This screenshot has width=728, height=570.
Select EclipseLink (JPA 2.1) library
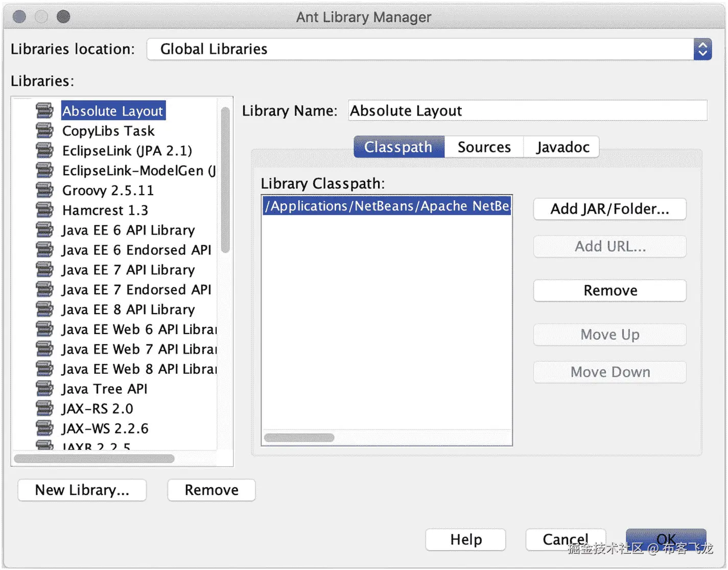pyautogui.click(x=127, y=151)
